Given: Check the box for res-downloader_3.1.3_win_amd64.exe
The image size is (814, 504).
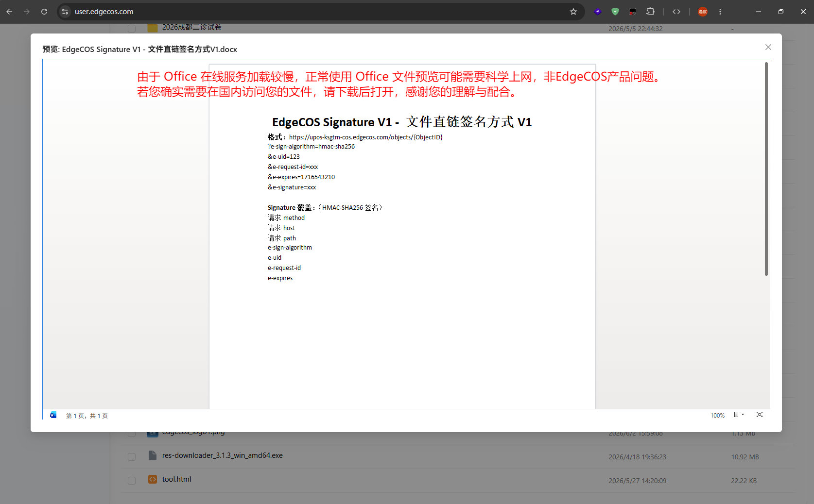Looking at the screenshot, I should click(132, 457).
